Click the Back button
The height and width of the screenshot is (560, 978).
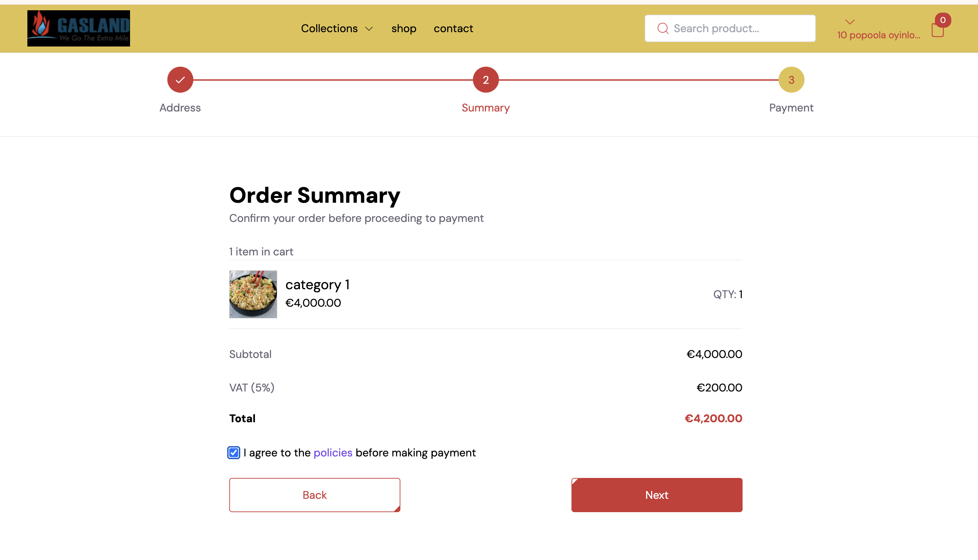(x=314, y=495)
